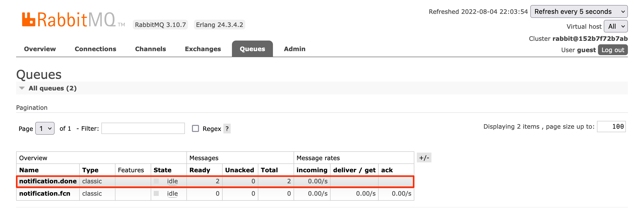The height and width of the screenshot is (208, 644).
Task: Collapse the All queues (2) section
Action: 22,88
